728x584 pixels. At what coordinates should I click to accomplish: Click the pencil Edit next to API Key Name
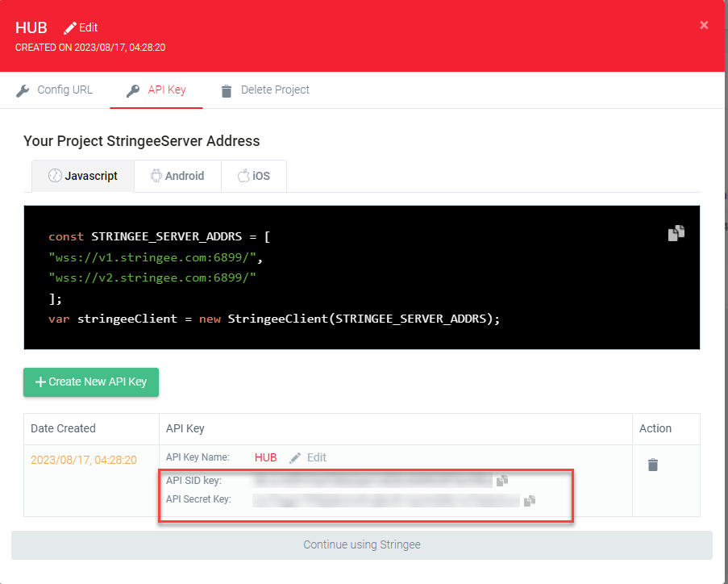pyautogui.click(x=308, y=457)
